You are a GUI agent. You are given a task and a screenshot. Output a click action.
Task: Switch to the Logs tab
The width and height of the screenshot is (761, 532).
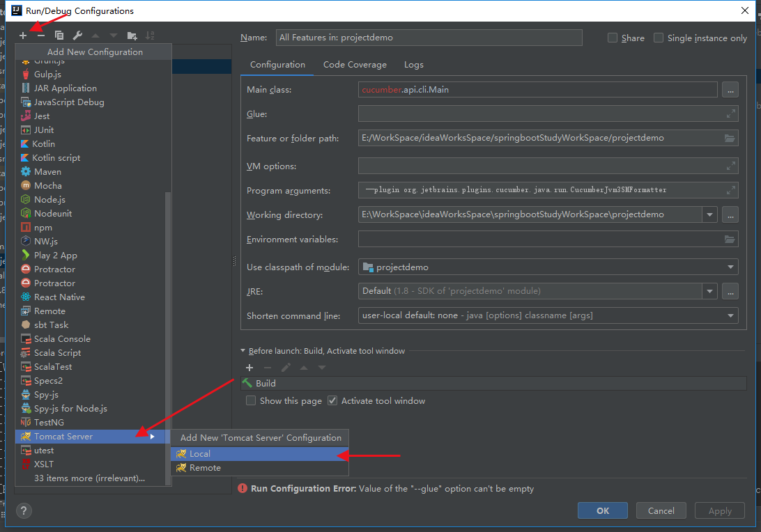pyautogui.click(x=414, y=65)
